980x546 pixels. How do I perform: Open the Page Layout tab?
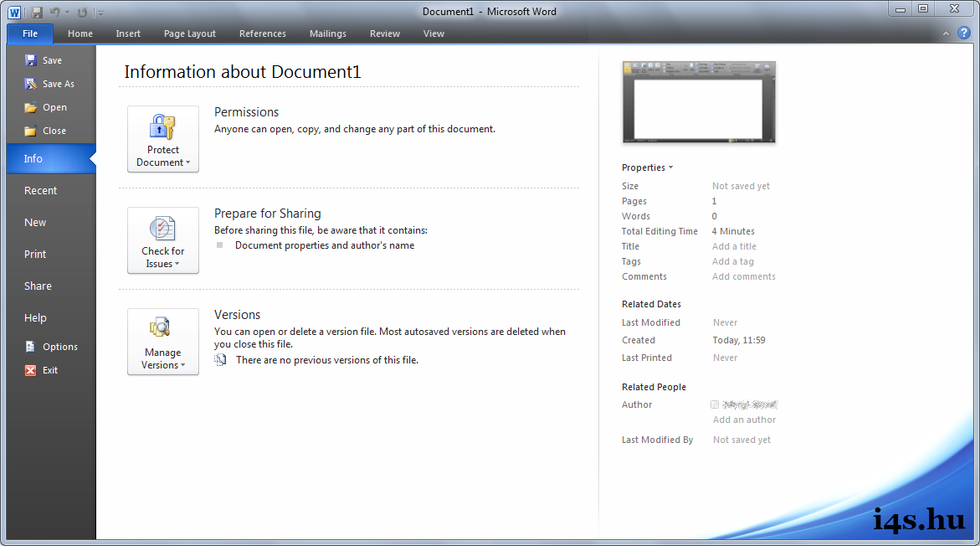[190, 33]
